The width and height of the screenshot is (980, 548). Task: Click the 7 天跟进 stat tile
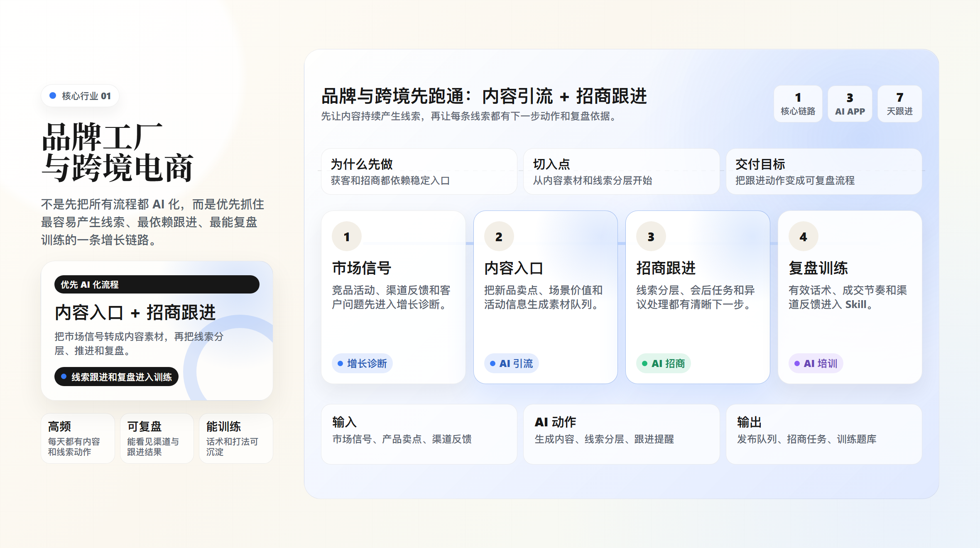(x=899, y=104)
